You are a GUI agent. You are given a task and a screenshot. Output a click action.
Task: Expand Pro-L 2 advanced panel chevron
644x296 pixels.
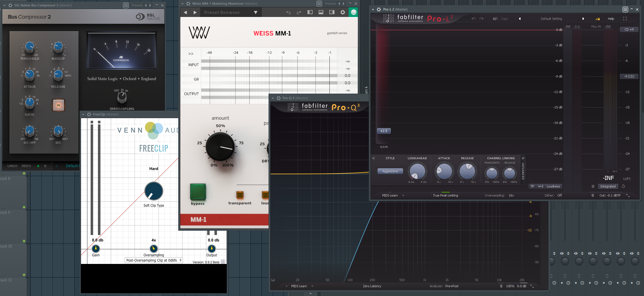(523, 158)
